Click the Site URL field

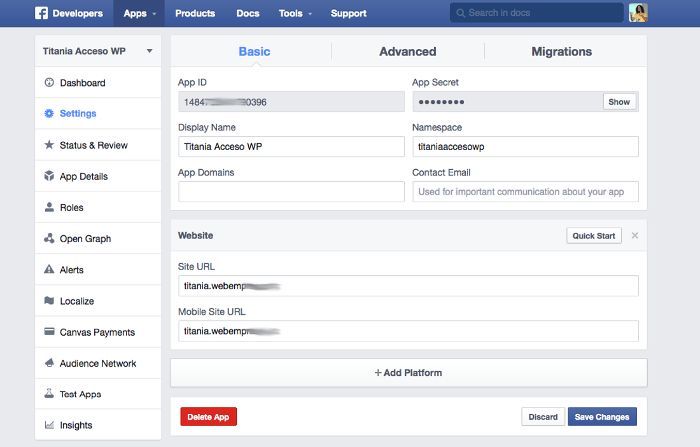point(408,286)
